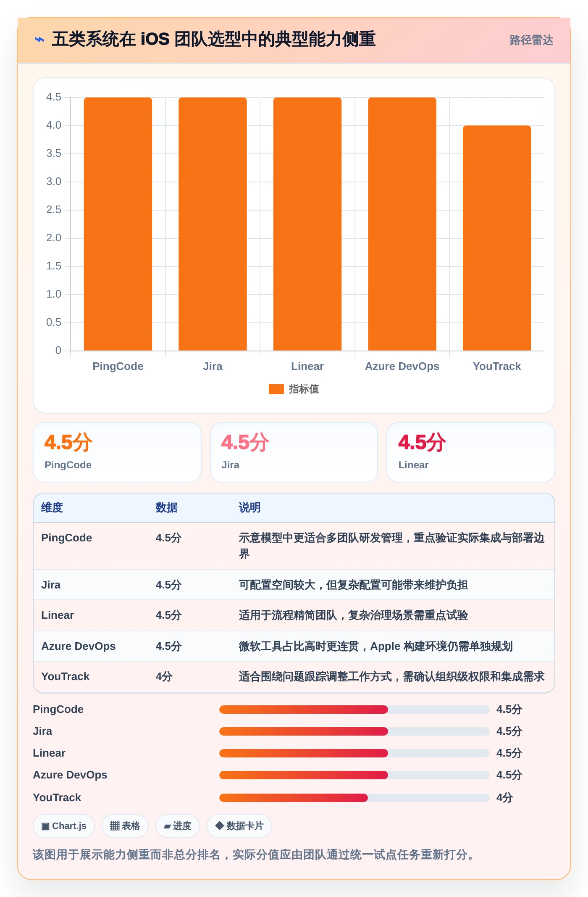Click Azure DevOps description 微软工具占比高时更连贯
588x897 pixels.
pyautogui.click(x=375, y=646)
